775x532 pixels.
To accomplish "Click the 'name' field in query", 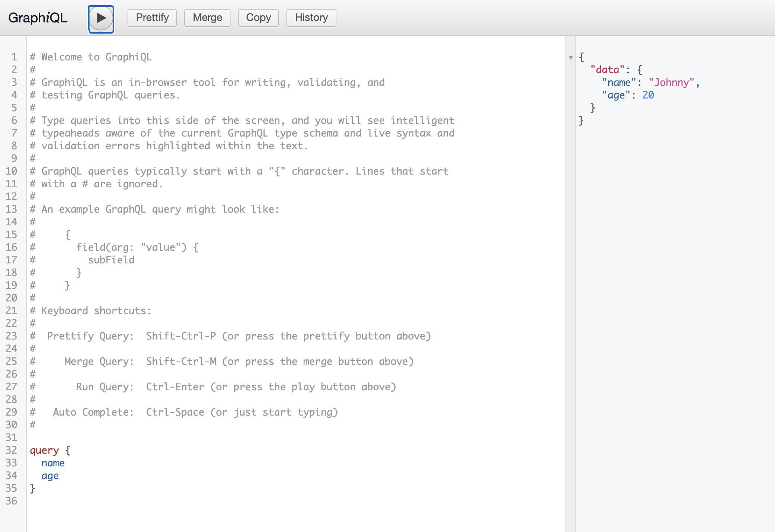I will (x=53, y=463).
